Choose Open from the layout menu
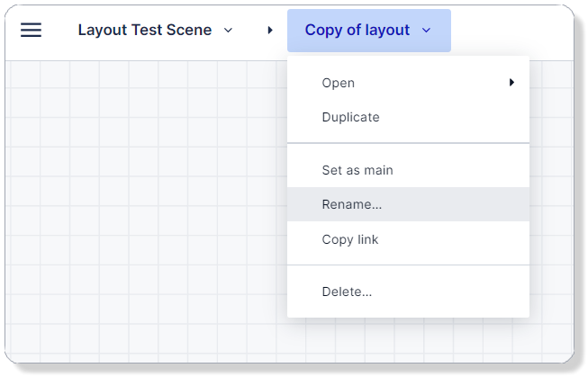 click(x=339, y=83)
